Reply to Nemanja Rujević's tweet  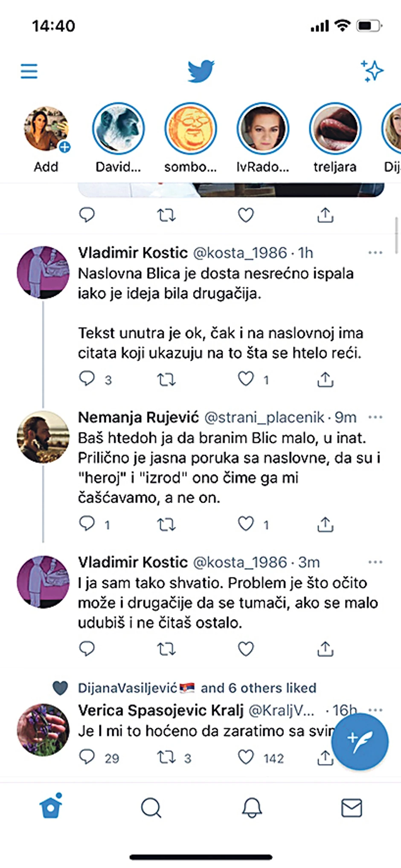pos(87,524)
